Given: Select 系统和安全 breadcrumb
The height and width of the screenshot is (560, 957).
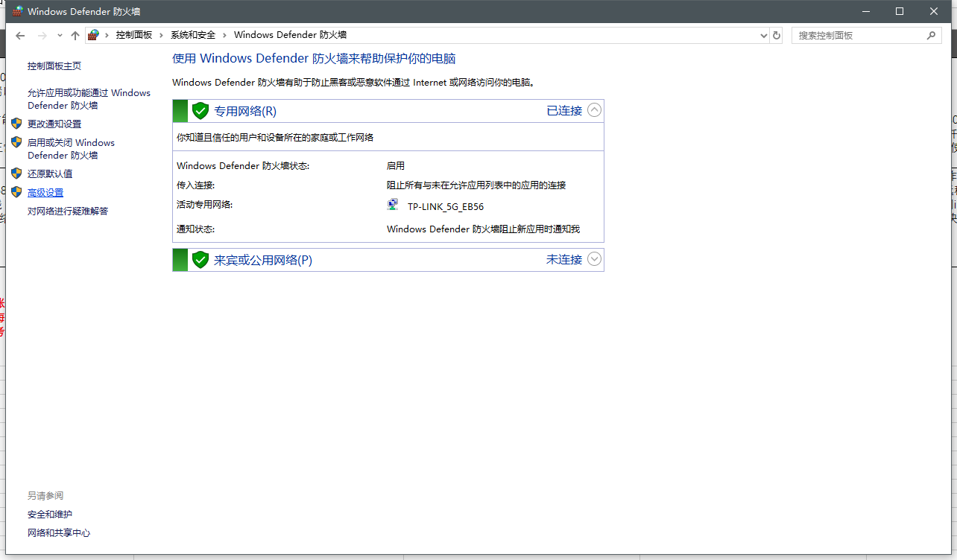Looking at the screenshot, I should pyautogui.click(x=193, y=35).
